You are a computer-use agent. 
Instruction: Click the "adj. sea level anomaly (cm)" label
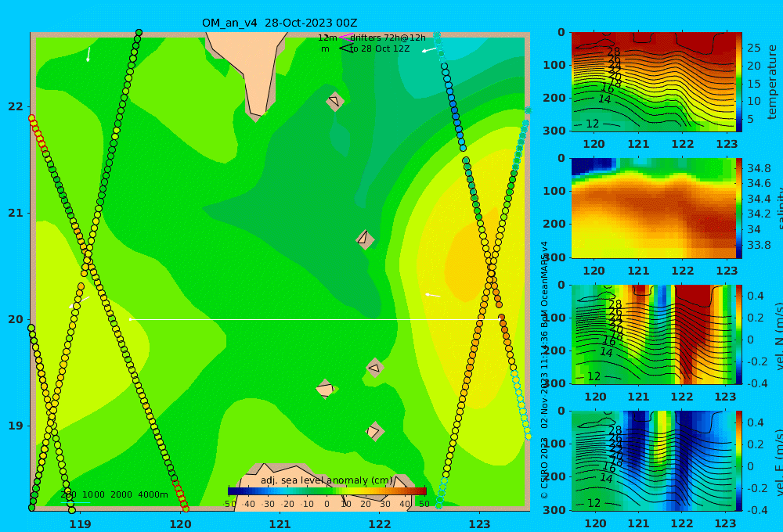tap(327, 480)
